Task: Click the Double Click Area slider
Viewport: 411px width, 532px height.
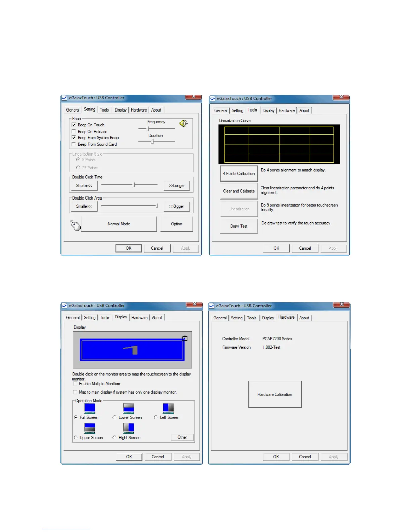Action: click(x=130, y=206)
